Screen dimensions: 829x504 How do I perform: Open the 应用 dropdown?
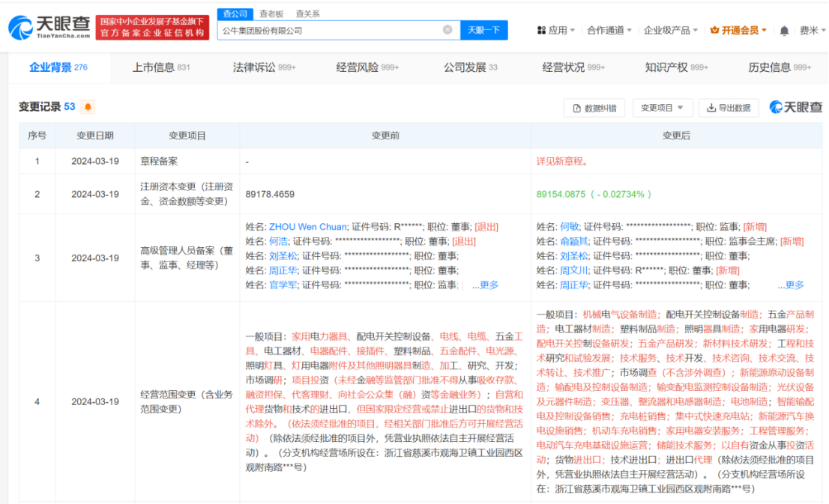(556, 31)
